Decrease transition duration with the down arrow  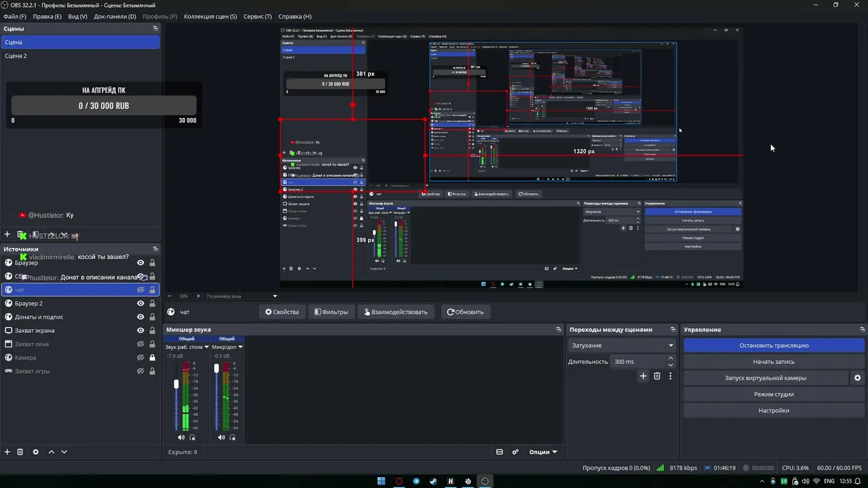point(671,365)
